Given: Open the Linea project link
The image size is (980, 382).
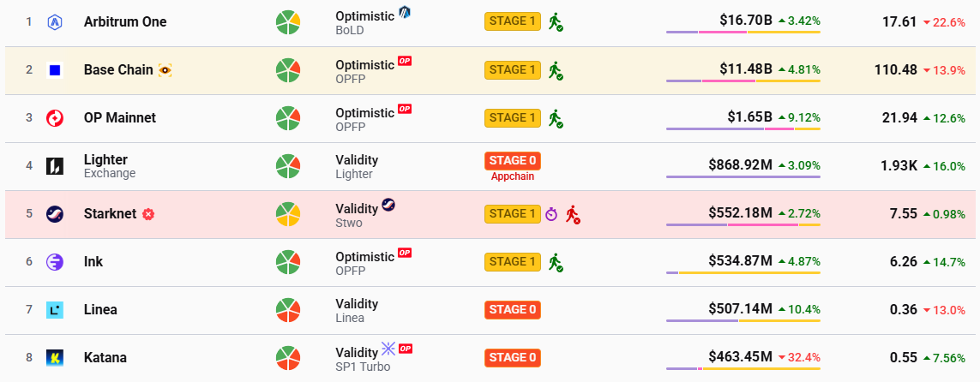Looking at the screenshot, I should pos(100,309).
